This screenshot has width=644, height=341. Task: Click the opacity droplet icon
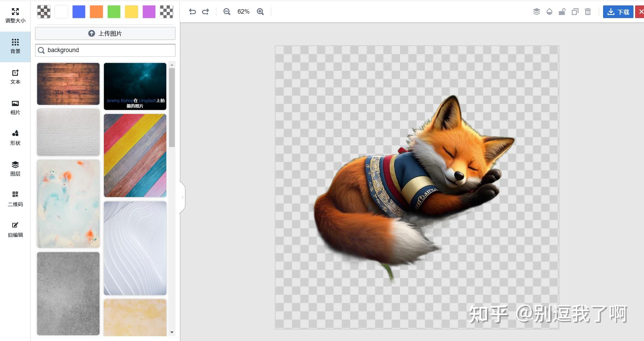549,12
